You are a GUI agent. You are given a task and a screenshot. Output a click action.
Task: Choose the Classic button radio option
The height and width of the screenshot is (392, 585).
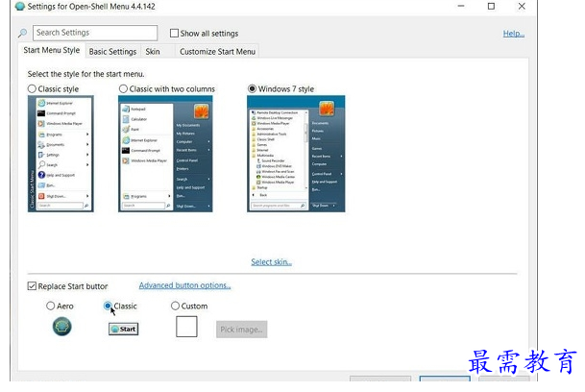108,306
